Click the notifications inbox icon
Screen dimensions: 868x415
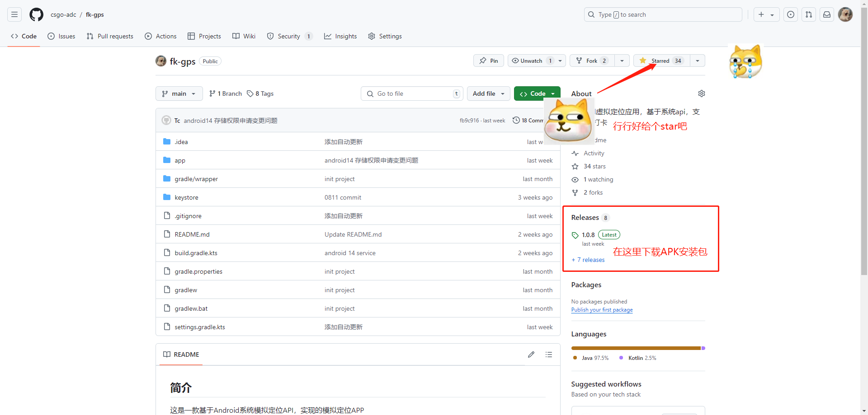click(x=826, y=14)
